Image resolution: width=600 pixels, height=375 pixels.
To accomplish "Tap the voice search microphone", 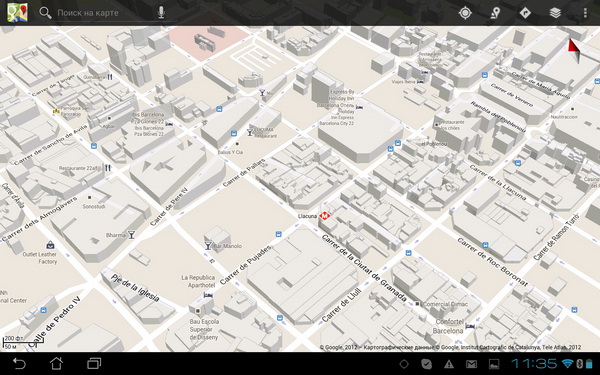I will click(161, 13).
